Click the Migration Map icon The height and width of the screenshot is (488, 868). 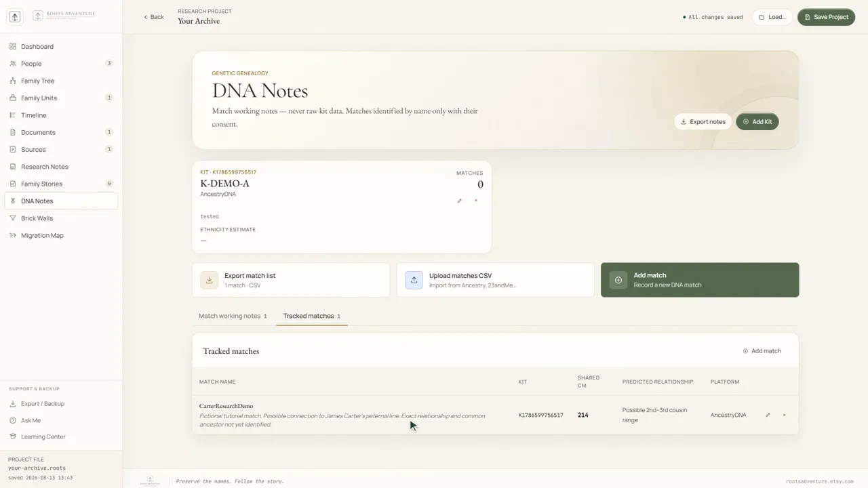pyautogui.click(x=13, y=235)
